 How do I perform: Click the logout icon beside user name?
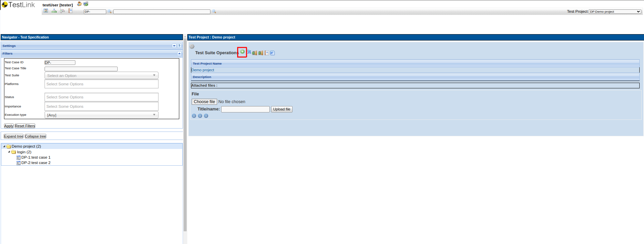[86, 4]
